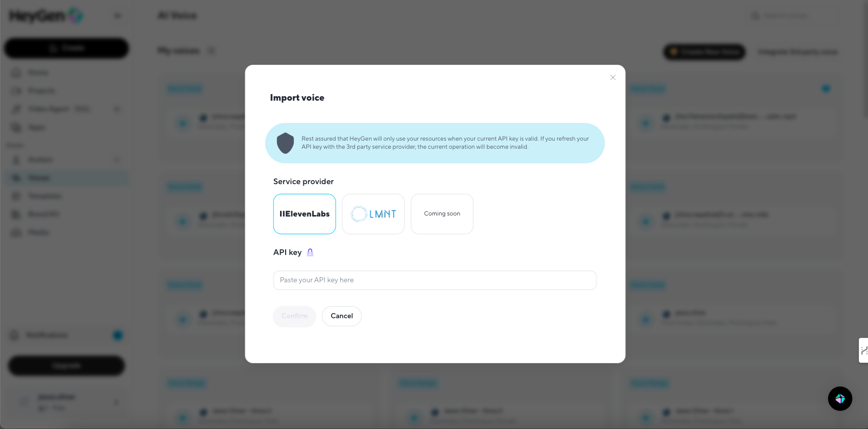Select ElevenLabs as the service provider
Image resolution: width=868 pixels, height=429 pixels.
tap(304, 213)
